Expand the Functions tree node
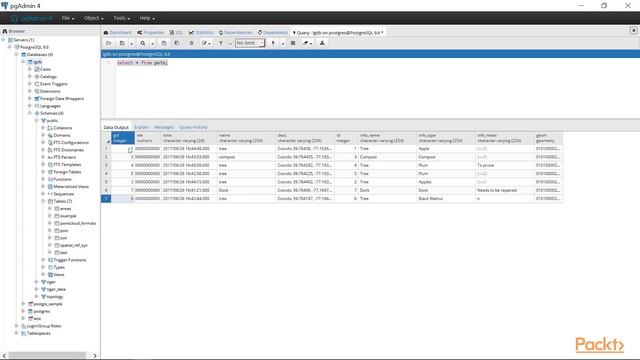 tap(42, 179)
